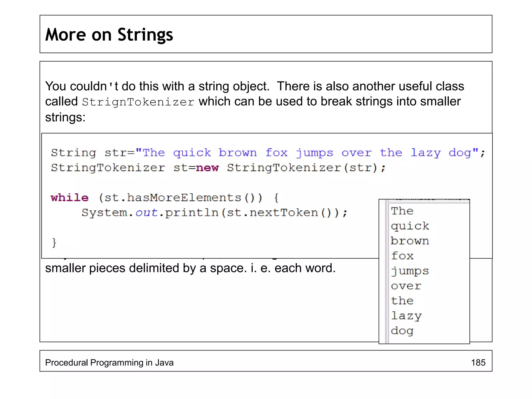Click the page number '185'

[478, 363]
